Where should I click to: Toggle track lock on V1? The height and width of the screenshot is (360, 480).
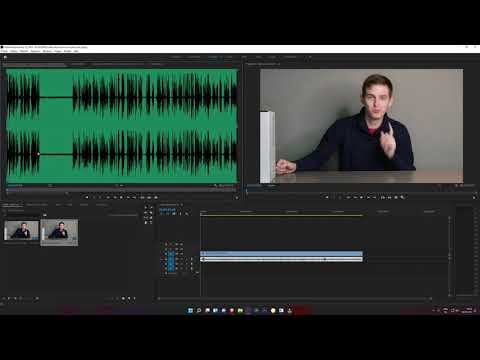pos(166,254)
